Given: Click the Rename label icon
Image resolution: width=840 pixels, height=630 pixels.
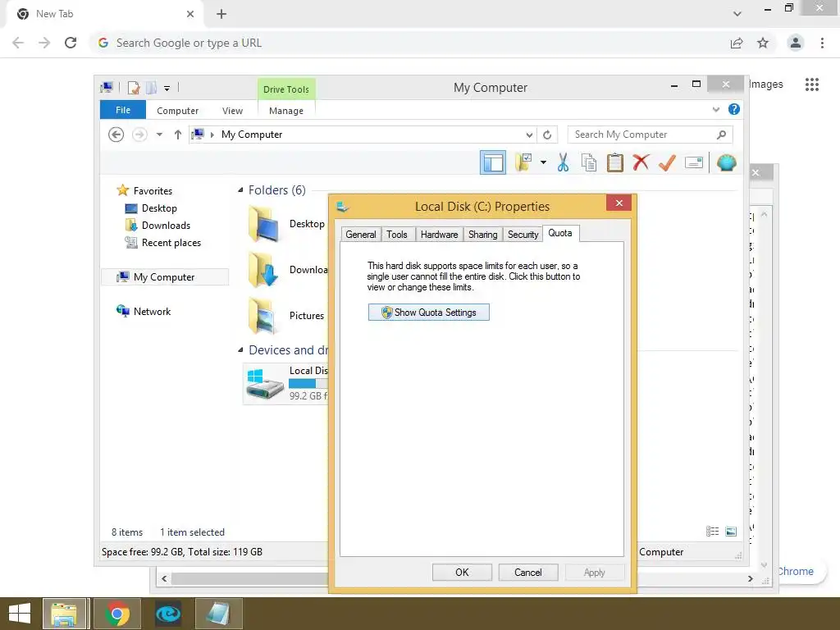Looking at the screenshot, I should [694, 162].
